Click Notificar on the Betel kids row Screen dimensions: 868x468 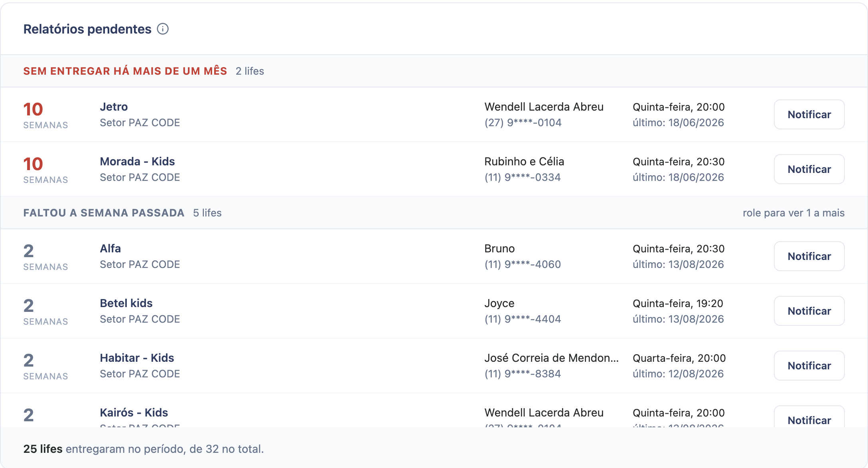coord(809,311)
